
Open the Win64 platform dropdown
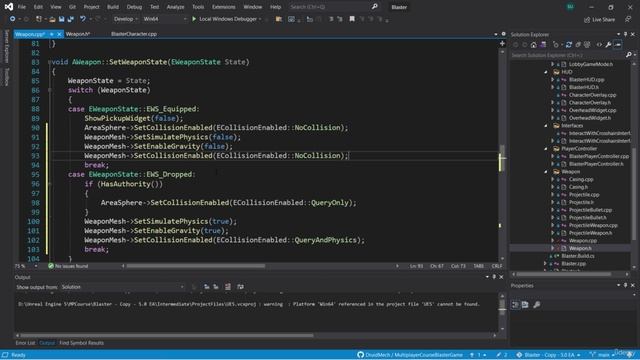click(164, 19)
